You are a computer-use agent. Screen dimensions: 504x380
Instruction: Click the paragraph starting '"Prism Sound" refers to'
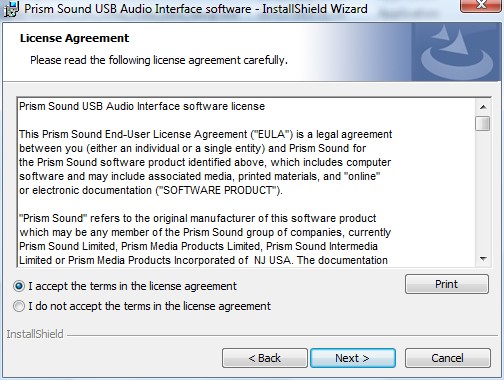(205, 239)
